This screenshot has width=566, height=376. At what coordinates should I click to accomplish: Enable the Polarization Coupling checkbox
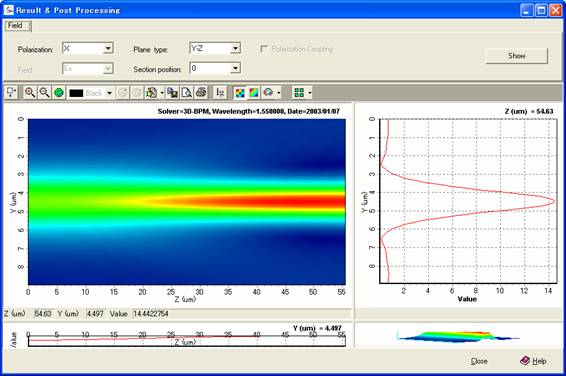coord(264,49)
